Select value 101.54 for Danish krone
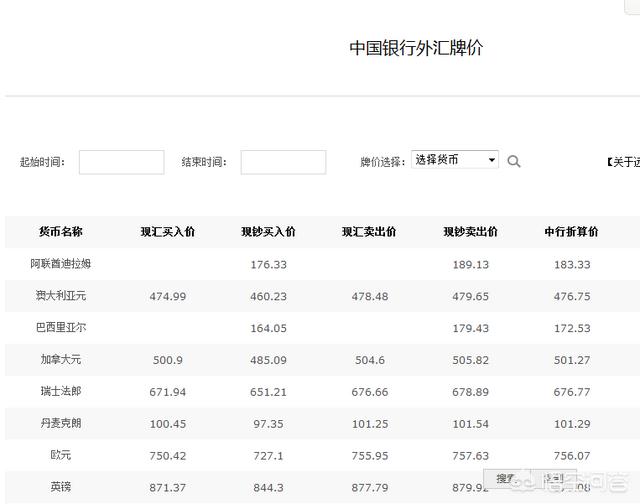Image resolution: width=640 pixels, height=504 pixels. tap(471, 424)
